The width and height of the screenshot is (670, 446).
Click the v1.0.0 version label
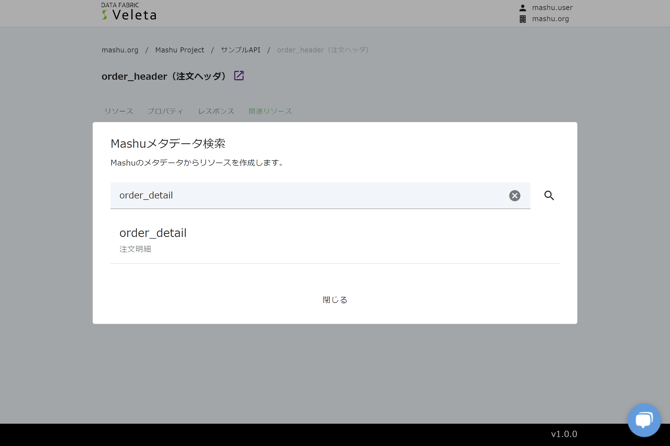point(564,434)
